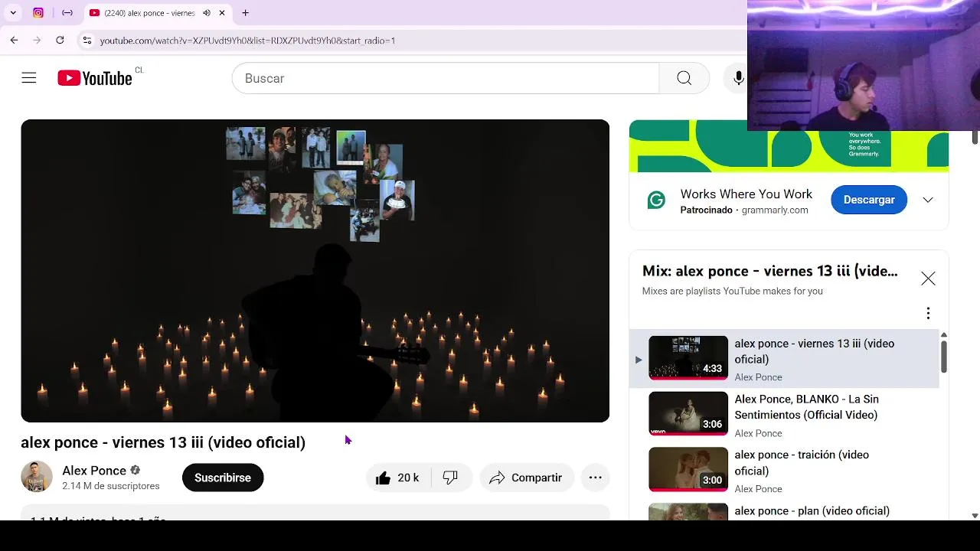The height and width of the screenshot is (551, 980).
Task: Play La Sin Sentimientos thumbnail in playlist
Action: (688, 413)
